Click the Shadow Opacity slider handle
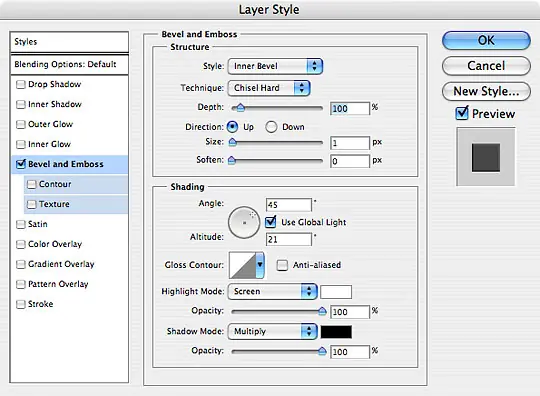540x396 pixels. [x=322, y=351]
